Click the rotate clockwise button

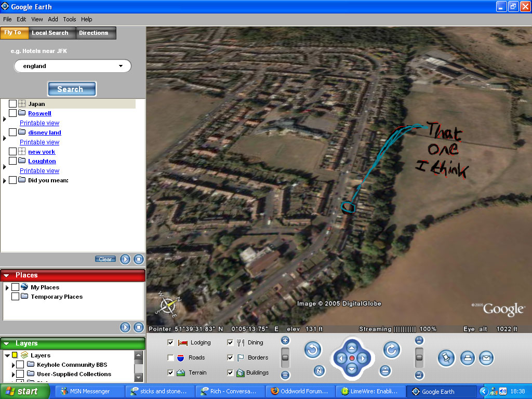(392, 350)
